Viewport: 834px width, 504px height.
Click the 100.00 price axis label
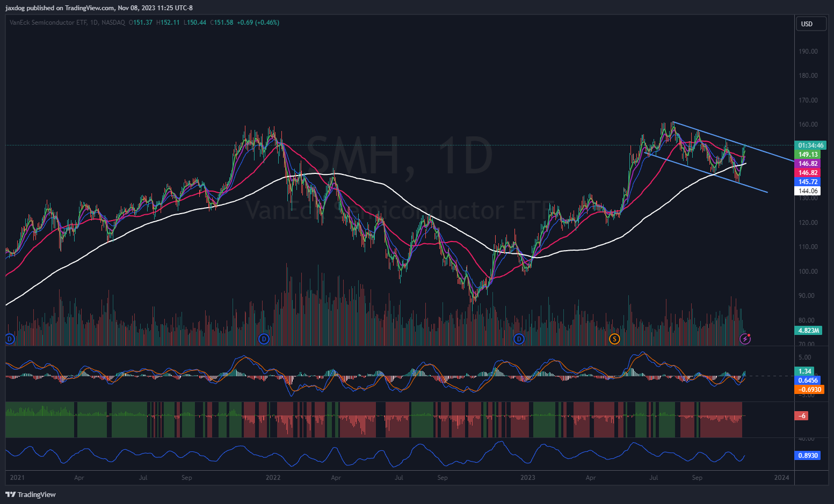[808, 272]
